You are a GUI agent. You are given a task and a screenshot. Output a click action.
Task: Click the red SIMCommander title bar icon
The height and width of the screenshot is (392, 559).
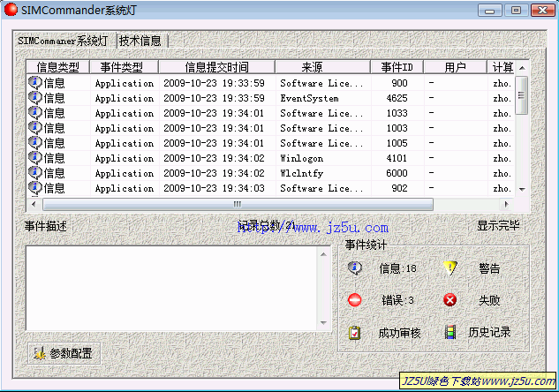point(11,10)
